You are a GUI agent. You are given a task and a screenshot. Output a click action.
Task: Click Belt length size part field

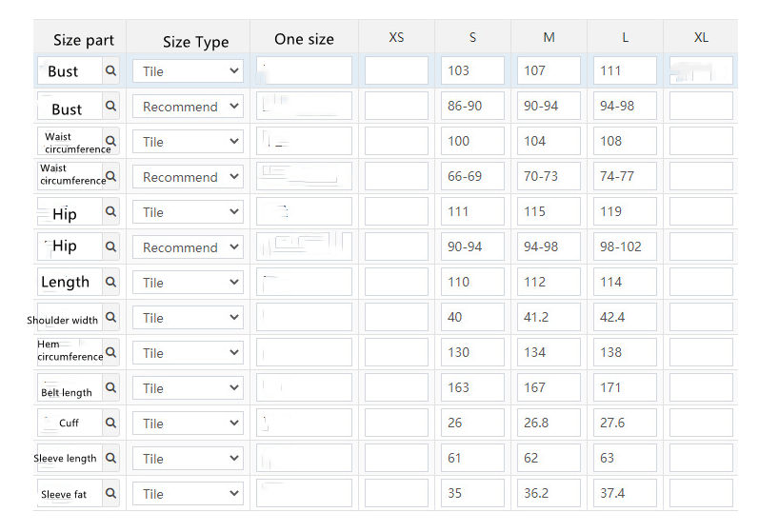(x=70, y=387)
